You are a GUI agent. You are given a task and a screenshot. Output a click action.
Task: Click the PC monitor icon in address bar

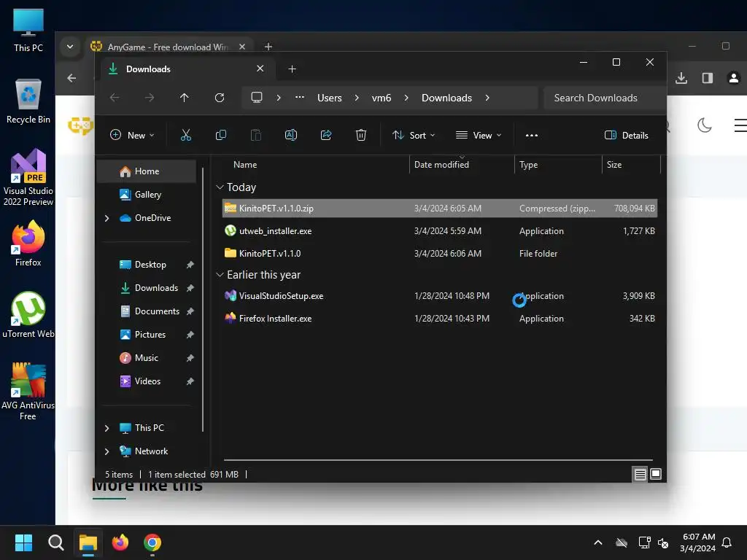point(257,98)
